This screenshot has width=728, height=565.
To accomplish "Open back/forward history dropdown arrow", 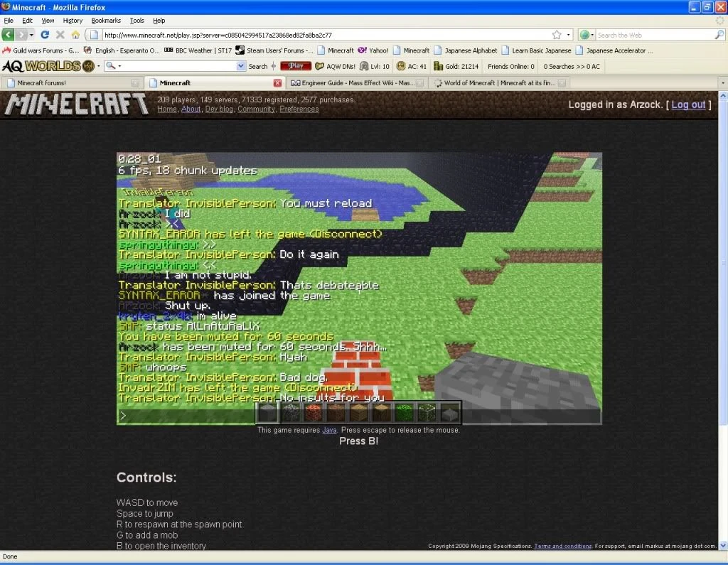I will (x=31, y=35).
